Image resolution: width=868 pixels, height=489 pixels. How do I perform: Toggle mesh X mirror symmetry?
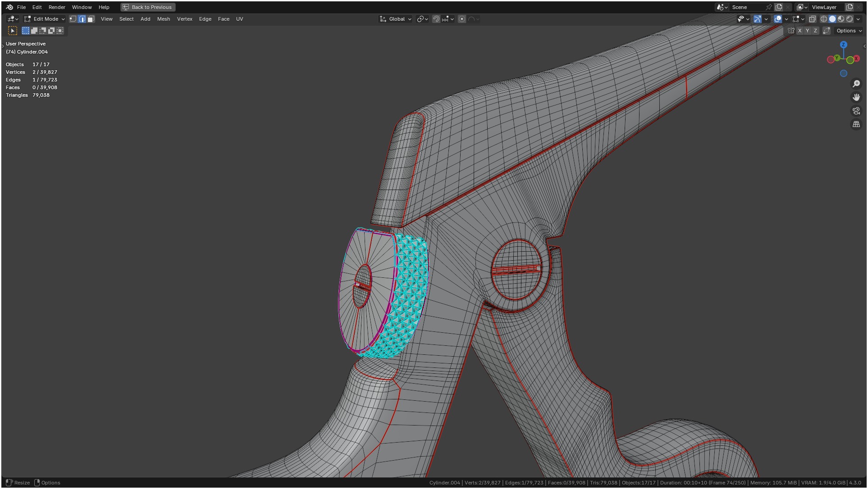tap(799, 31)
